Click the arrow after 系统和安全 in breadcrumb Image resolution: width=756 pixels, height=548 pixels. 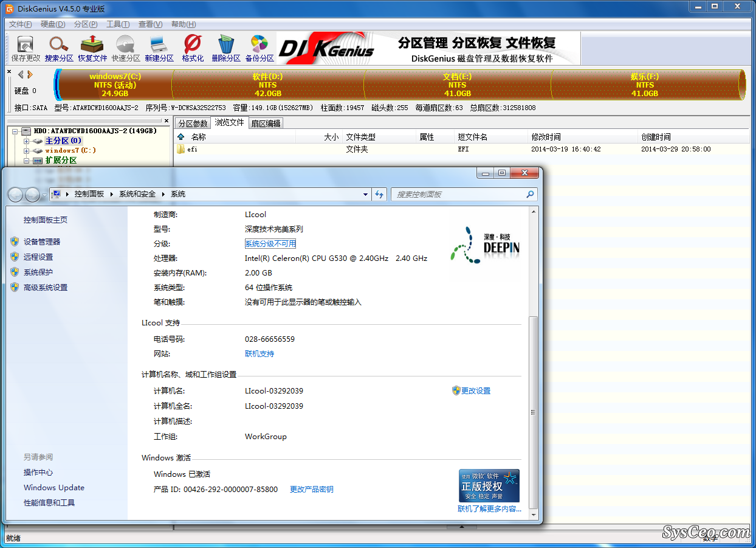(x=163, y=194)
